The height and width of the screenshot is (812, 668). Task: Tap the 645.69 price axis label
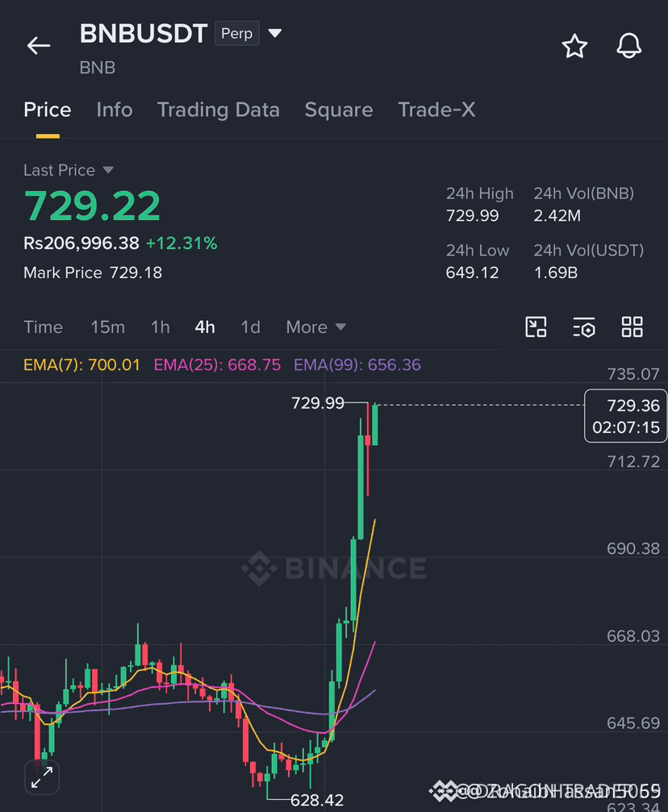coord(633,723)
